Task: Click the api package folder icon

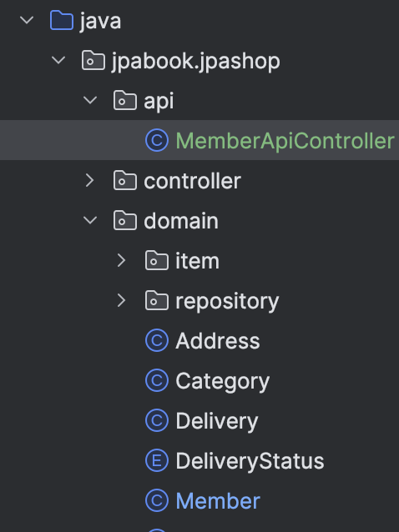Action: tap(125, 100)
